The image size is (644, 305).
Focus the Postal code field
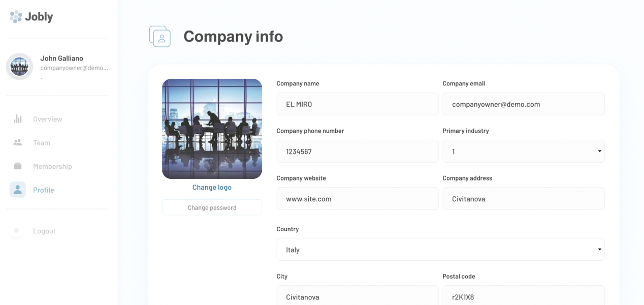coord(524,296)
